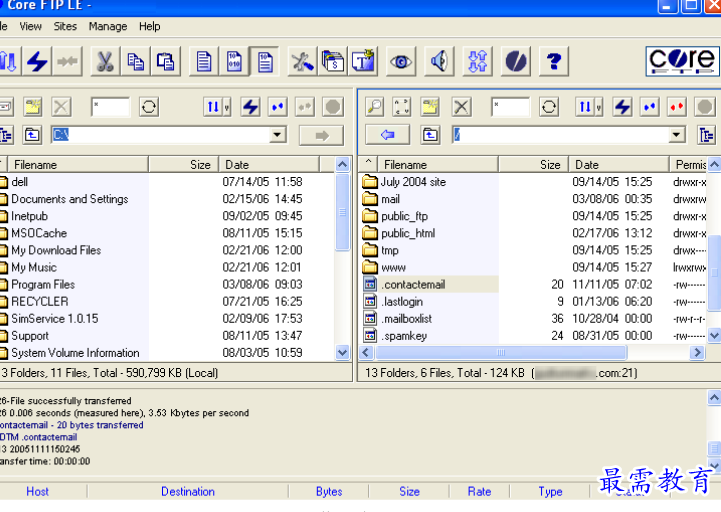Screen dimensions: 721x512
Task: Click the eye view icon in the toolbar
Action: [401, 61]
